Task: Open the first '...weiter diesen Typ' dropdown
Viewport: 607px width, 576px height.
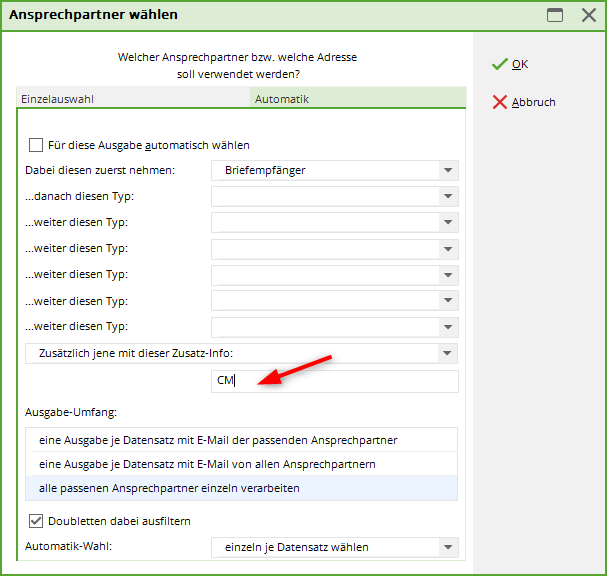Action: [447, 223]
